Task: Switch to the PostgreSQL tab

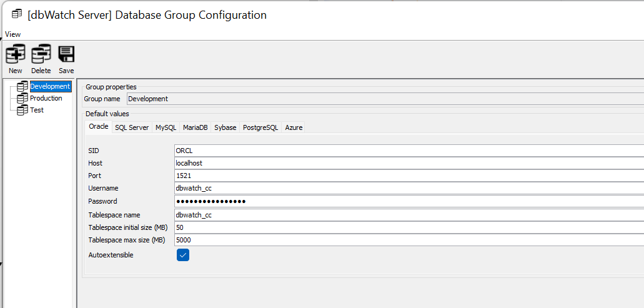Action: [260, 127]
